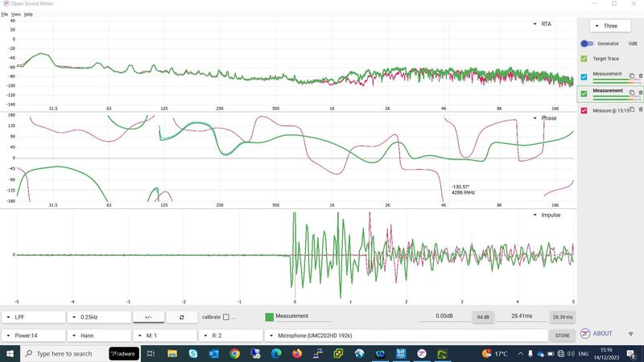Click the 94 dB button
644x362 pixels.
pos(483,317)
